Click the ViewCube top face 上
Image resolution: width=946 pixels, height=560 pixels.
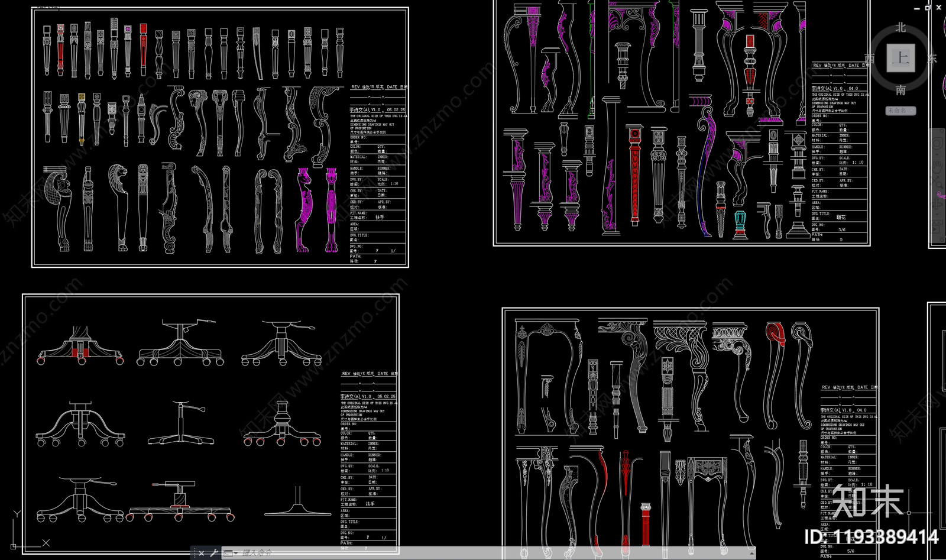pyautogui.click(x=900, y=58)
